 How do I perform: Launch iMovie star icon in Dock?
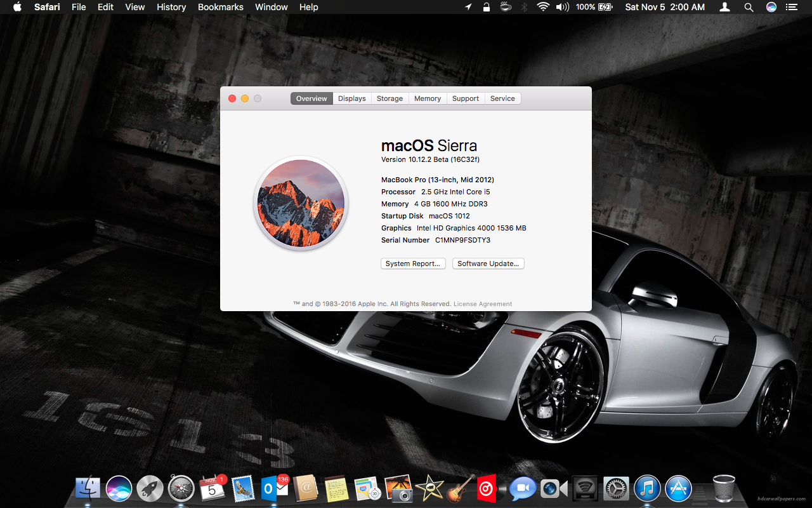coord(429,488)
